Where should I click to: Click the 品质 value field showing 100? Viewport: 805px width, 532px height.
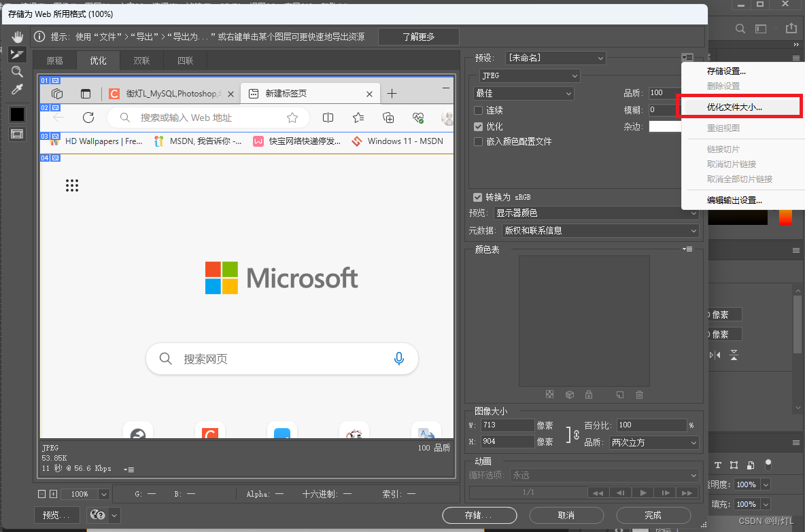coord(664,93)
